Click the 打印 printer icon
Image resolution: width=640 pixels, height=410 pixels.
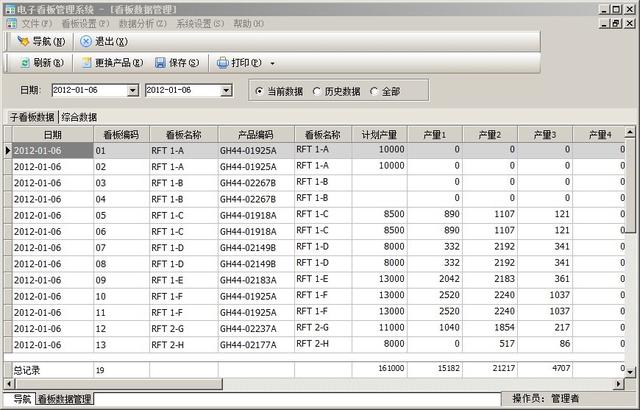(222, 63)
